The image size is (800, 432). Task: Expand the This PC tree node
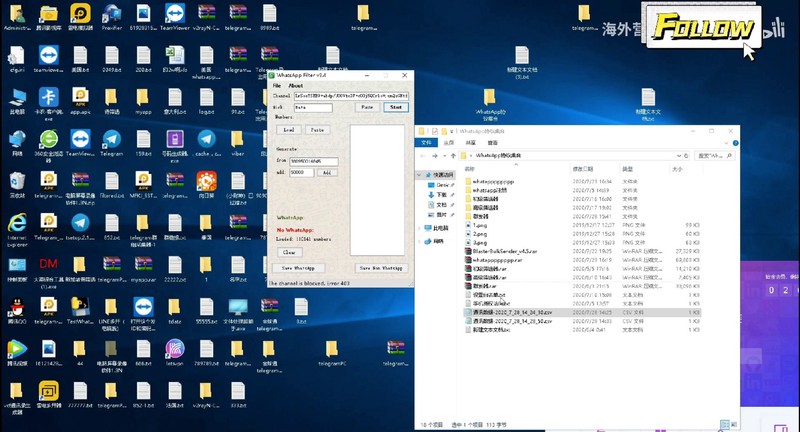[x=420, y=228]
